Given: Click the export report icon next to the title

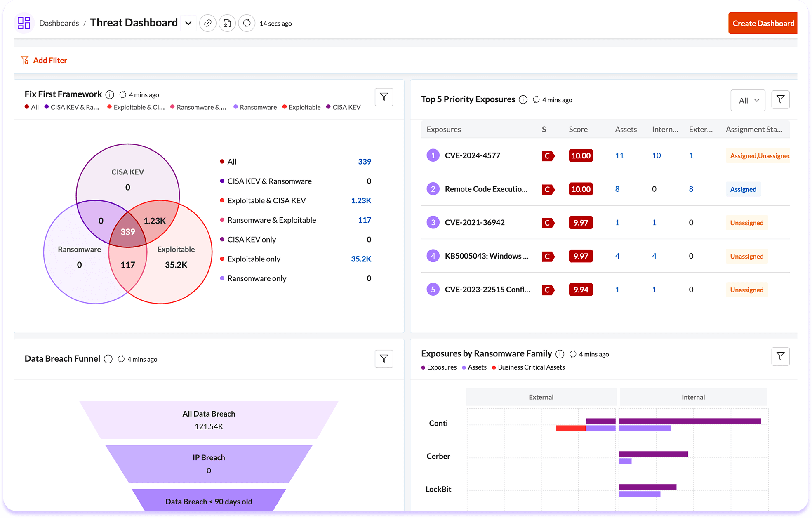Looking at the screenshot, I should pyautogui.click(x=227, y=23).
